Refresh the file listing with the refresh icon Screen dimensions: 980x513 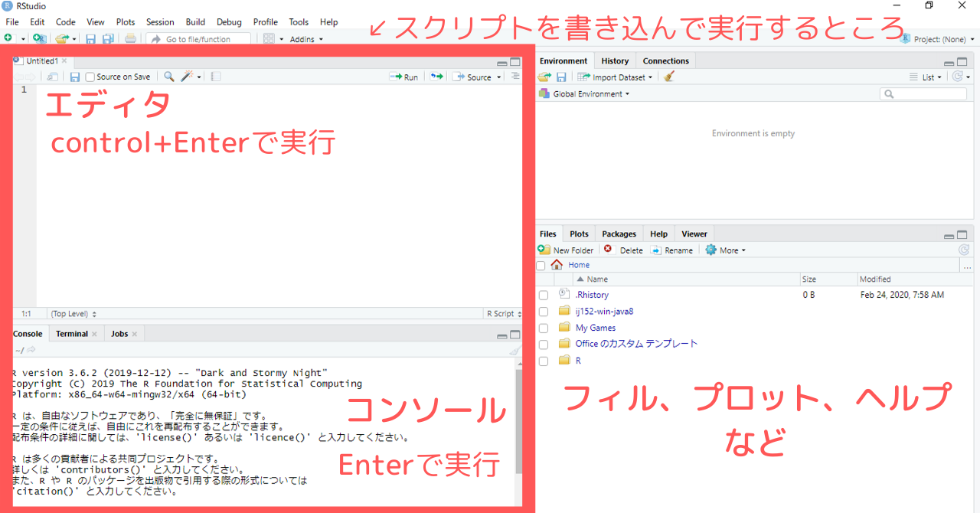[x=963, y=250]
